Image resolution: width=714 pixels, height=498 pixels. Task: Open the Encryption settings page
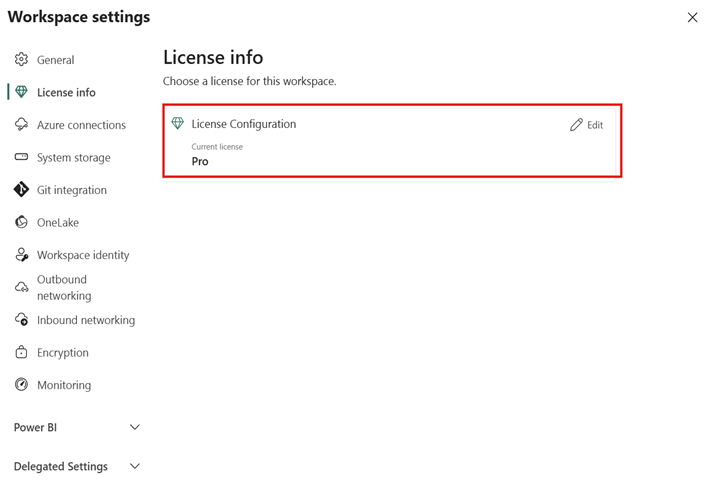(63, 353)
